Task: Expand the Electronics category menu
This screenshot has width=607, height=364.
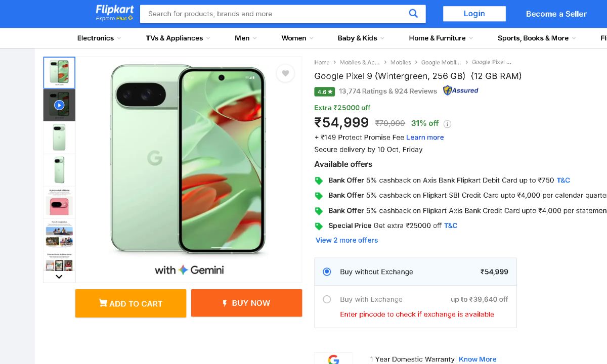Action: click(99, 38)
